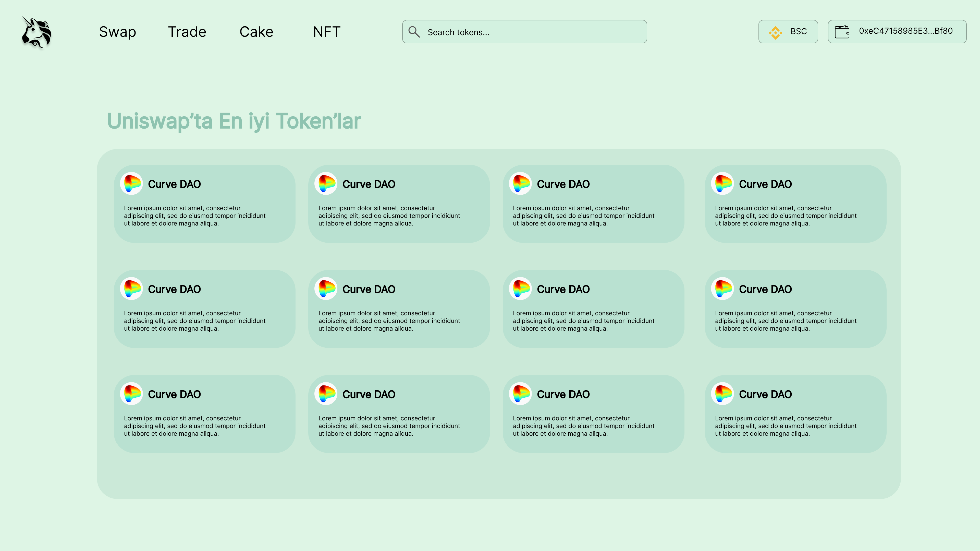The width and height of the screenshot is (980, 551).
Task: Select "Curve DAO" title in top row, first card
Action: (174, 184)
